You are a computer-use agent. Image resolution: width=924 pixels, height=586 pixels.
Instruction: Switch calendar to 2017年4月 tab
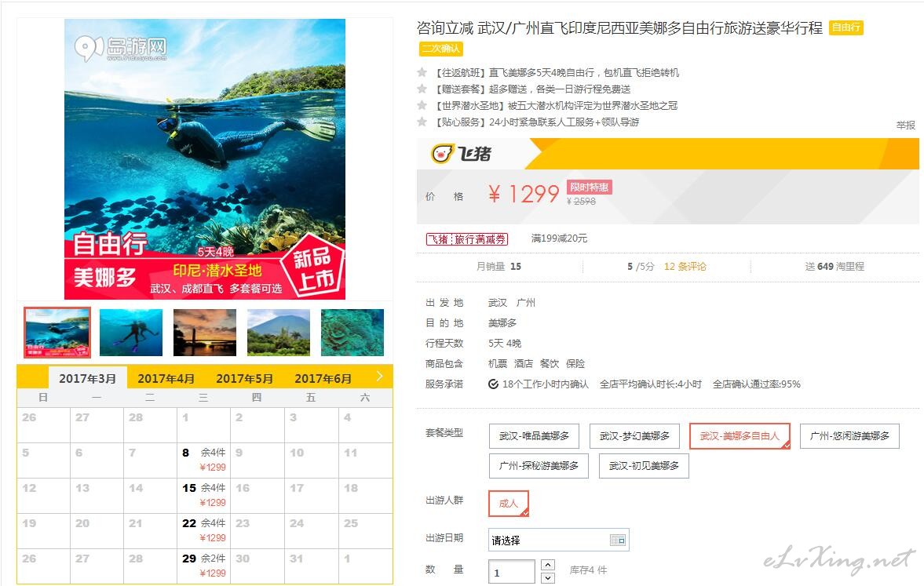coord(166,379)
